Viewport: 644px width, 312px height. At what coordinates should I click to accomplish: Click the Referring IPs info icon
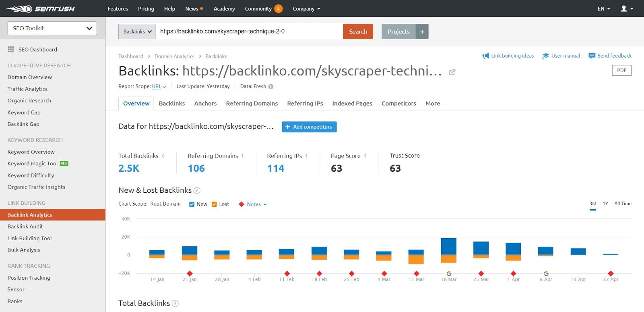point(306,156)
